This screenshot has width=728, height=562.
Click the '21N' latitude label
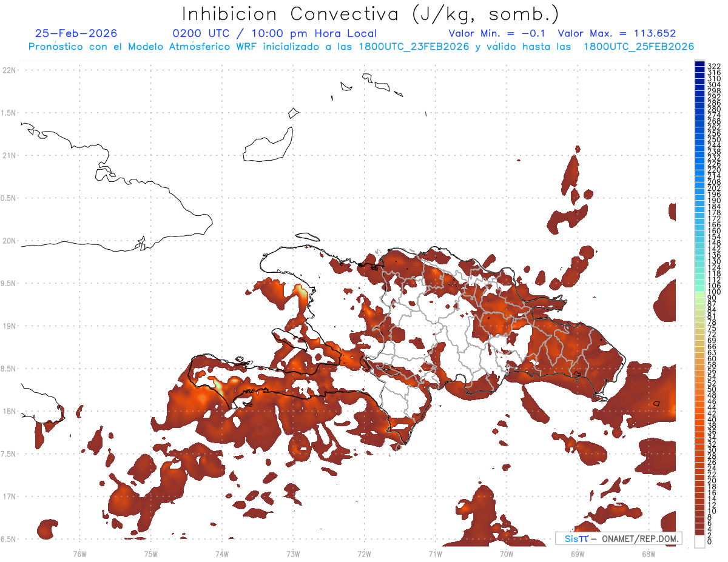tap(9, 155)
